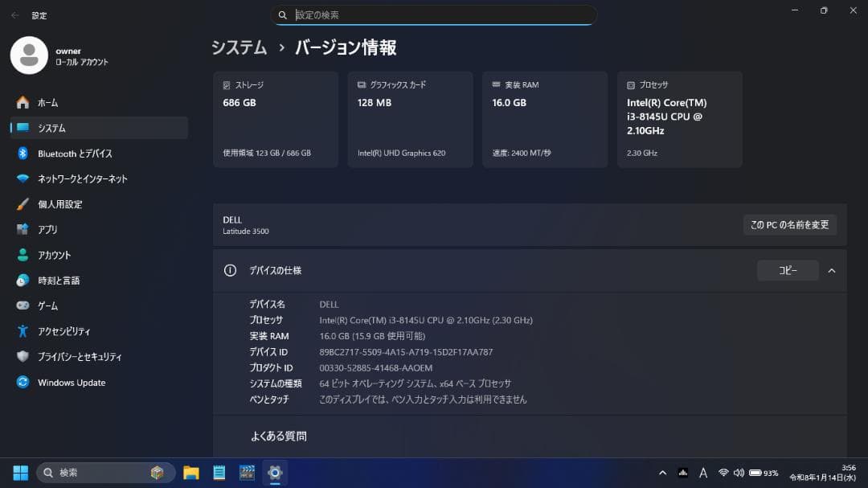Click the このPCの名前を変更 button

pyautogui.click(x=789, y=225)
